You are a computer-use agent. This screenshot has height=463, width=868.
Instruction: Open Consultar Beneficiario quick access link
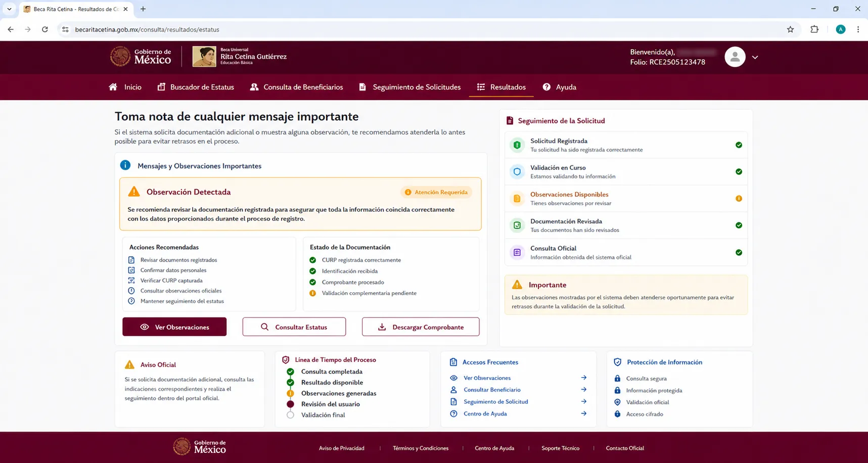point(492,390)
